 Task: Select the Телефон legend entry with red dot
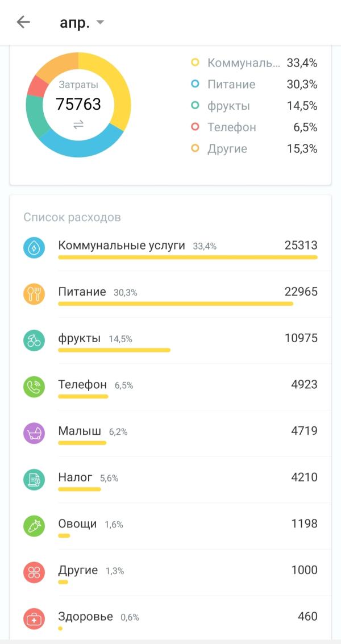point(254,127)
